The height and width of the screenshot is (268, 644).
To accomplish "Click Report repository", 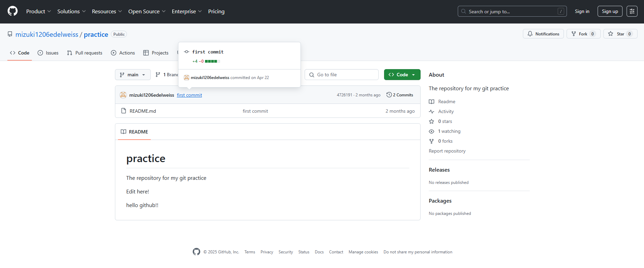I will click(x=447, y=151).
